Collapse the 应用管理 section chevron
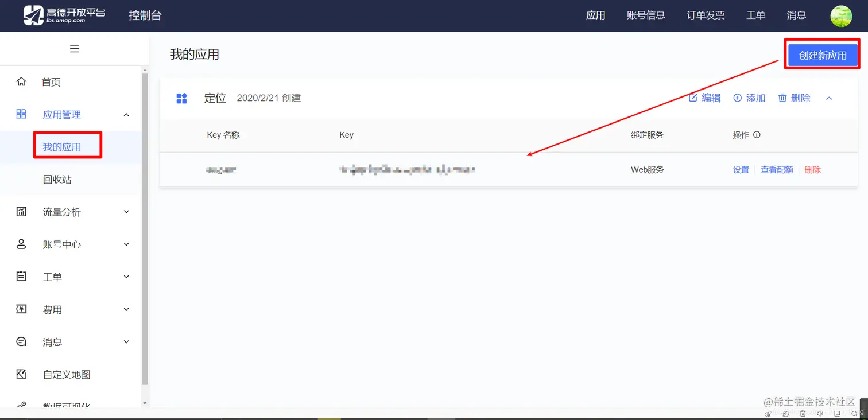The width and height of the screenshot is (868, 420). pos(127,115)
